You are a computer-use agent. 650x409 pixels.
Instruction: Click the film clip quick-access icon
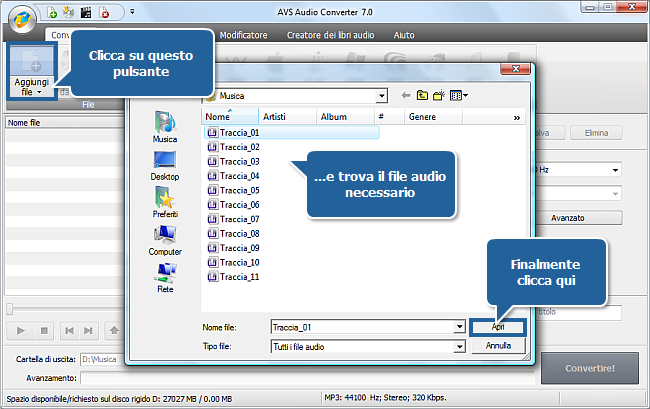86,12
